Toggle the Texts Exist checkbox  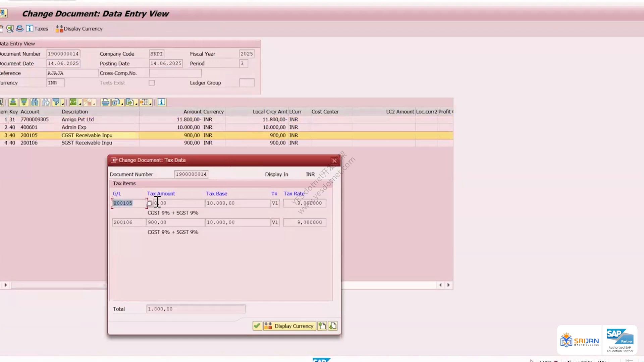[152, 83]
